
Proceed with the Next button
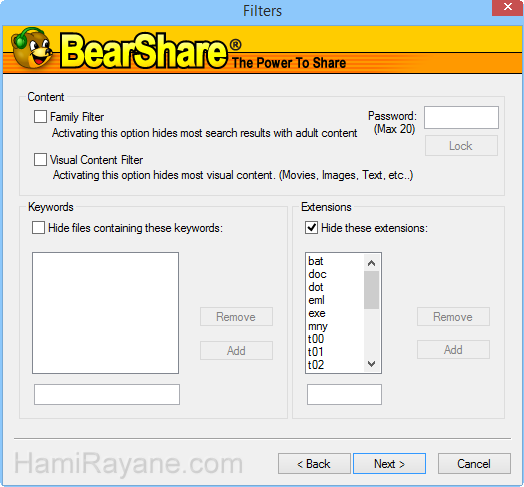click(389, 464)
